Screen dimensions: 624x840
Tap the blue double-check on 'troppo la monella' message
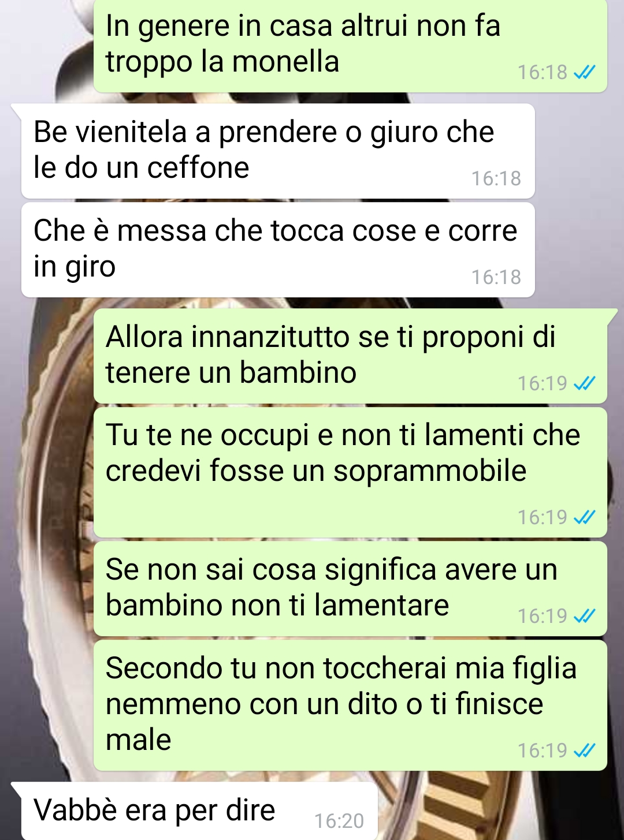584,72
